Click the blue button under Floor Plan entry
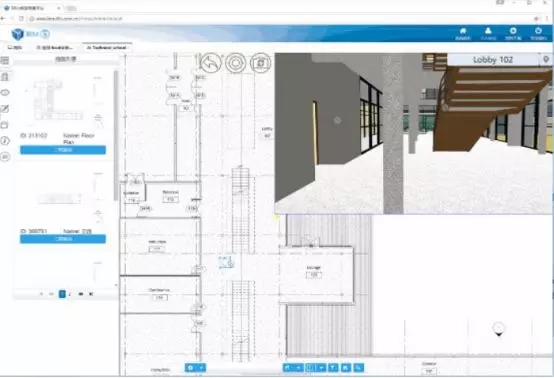 (63, 150)
